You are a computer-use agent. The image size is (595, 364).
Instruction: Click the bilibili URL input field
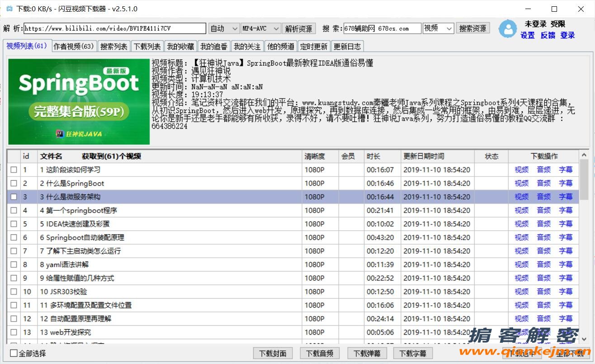[x=115, y=28]
